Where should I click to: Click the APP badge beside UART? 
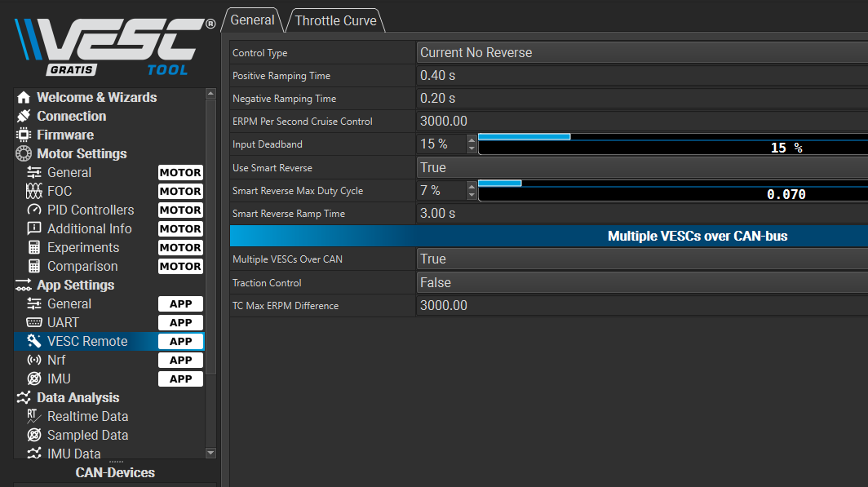(180, 323)
